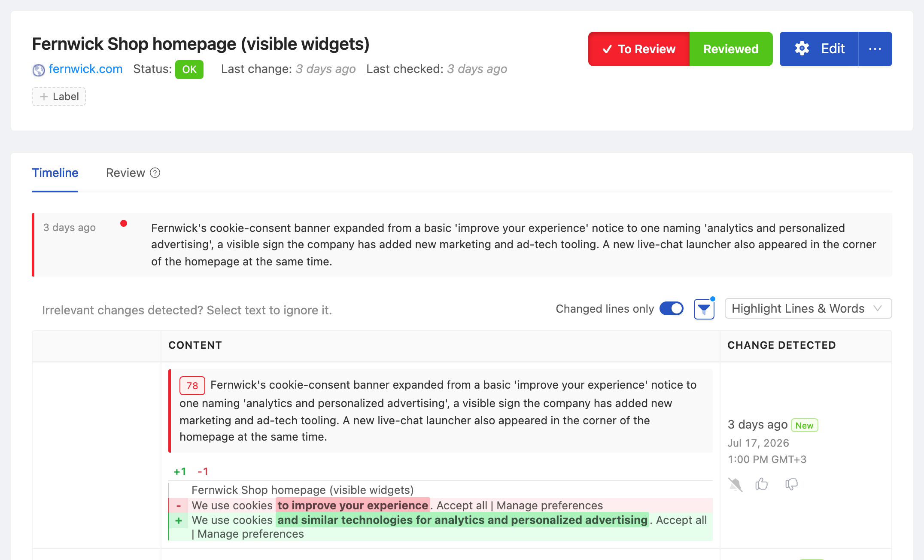Click the thumbs-down icon
924x560 pixels.
791,484
